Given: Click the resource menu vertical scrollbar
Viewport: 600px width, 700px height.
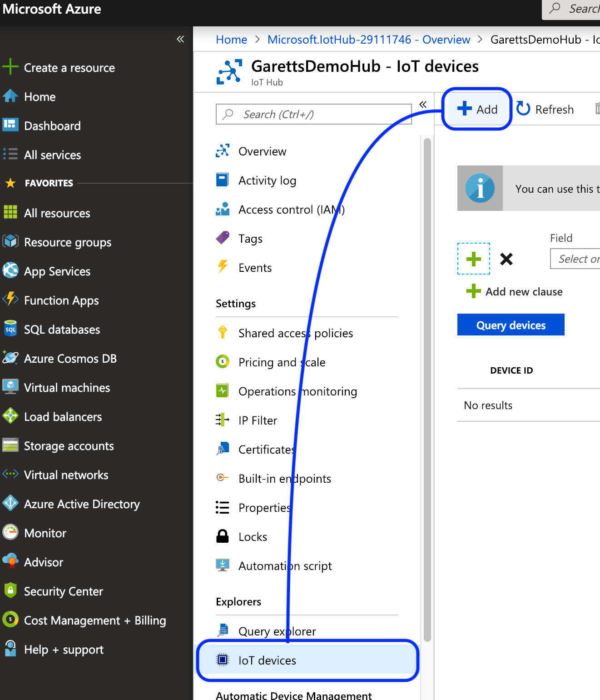Looking at the screenshot, I should pos(427,390).
